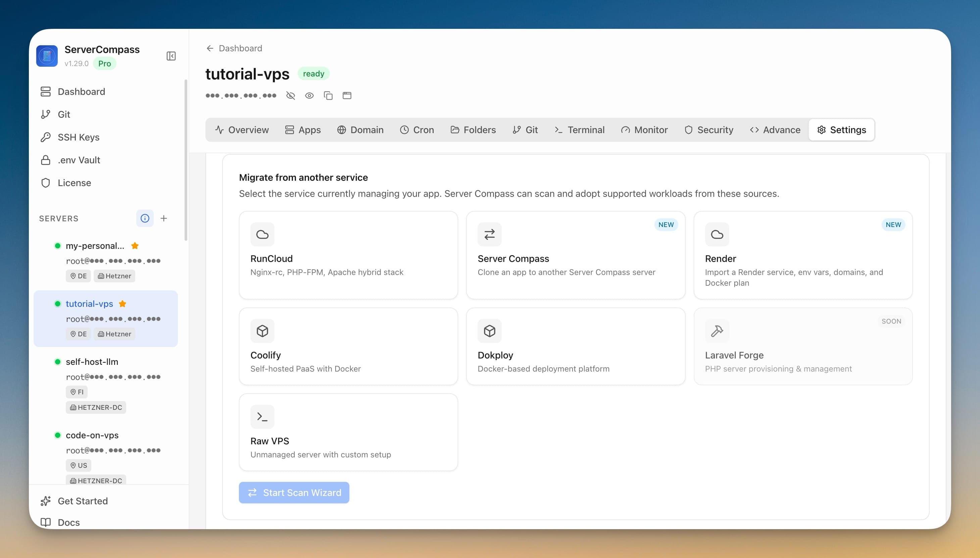Copy the server IP address icon
The image size is (980, 558).
[328, 96]
